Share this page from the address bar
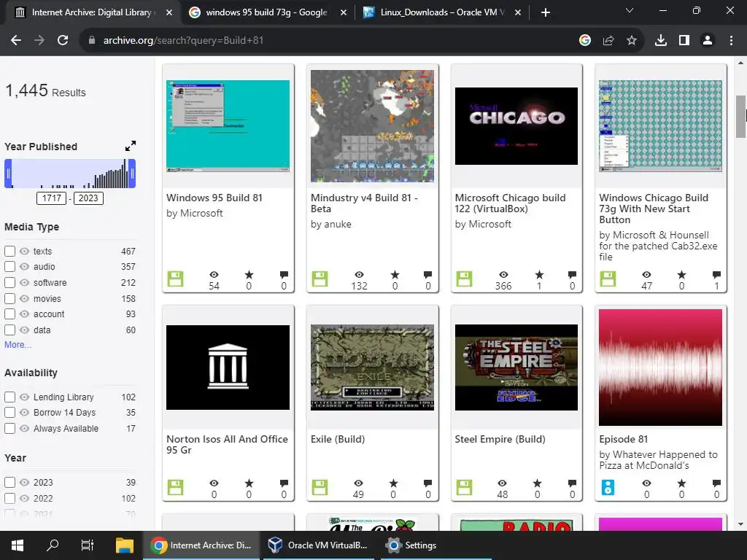The width and height of the screenshot is (747, 560). [608, 41]
